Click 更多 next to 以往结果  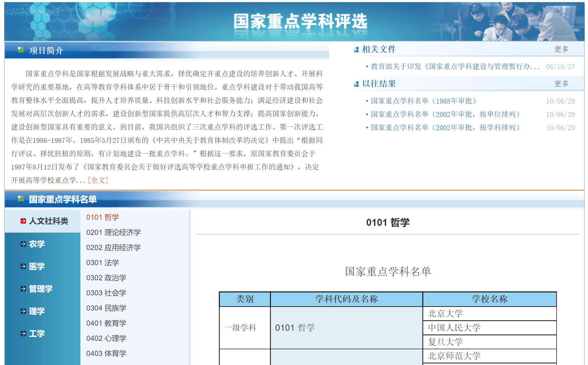coord(561,84)
